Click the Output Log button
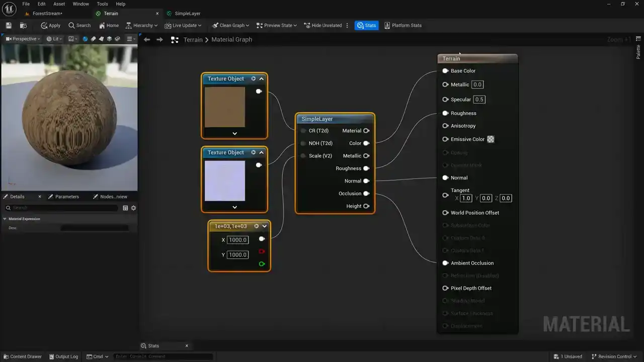 [x=63, y=356]
